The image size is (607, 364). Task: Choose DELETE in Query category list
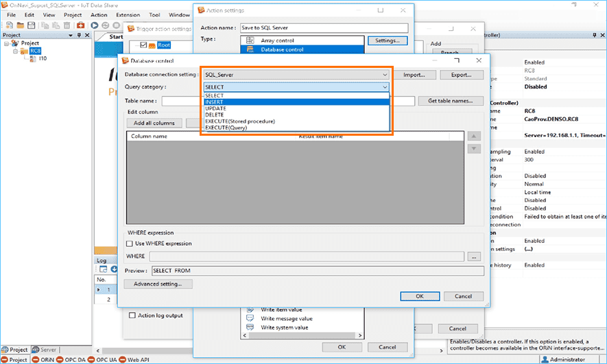(296, 114)
